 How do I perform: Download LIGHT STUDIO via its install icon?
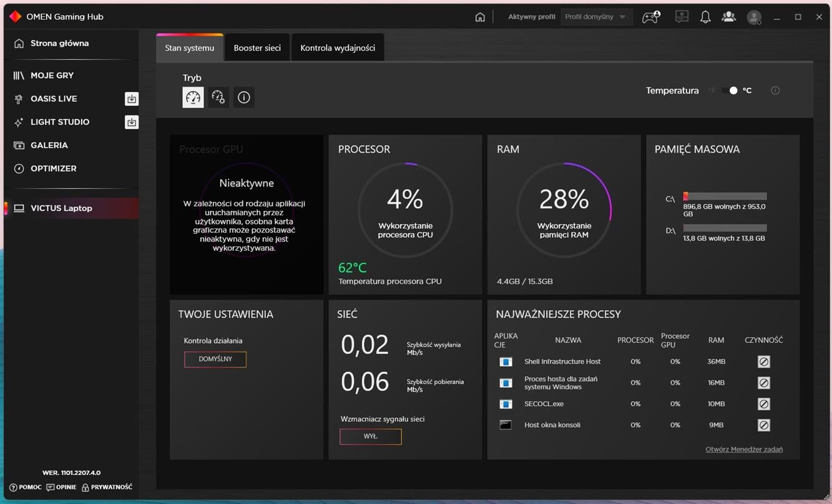(x=132, y=122)
